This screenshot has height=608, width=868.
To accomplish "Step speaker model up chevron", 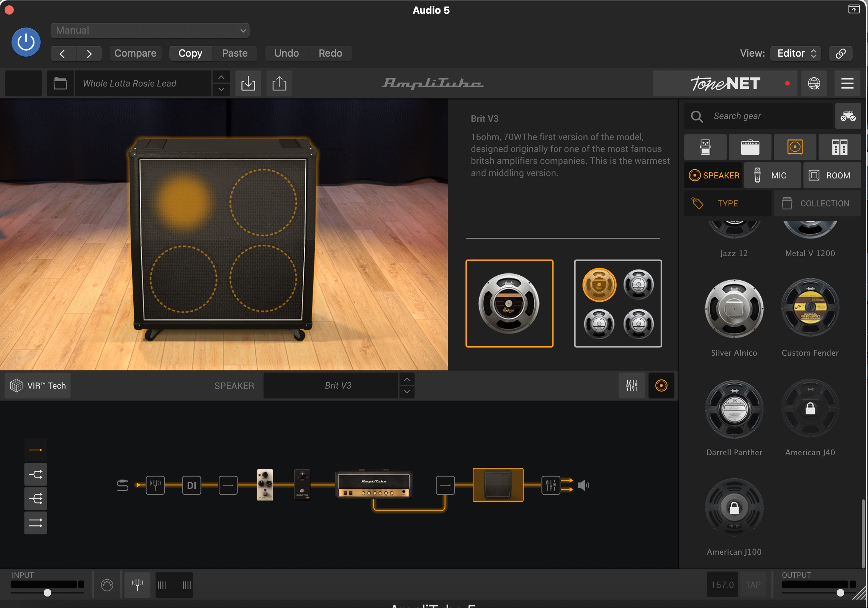I will 407,379.
